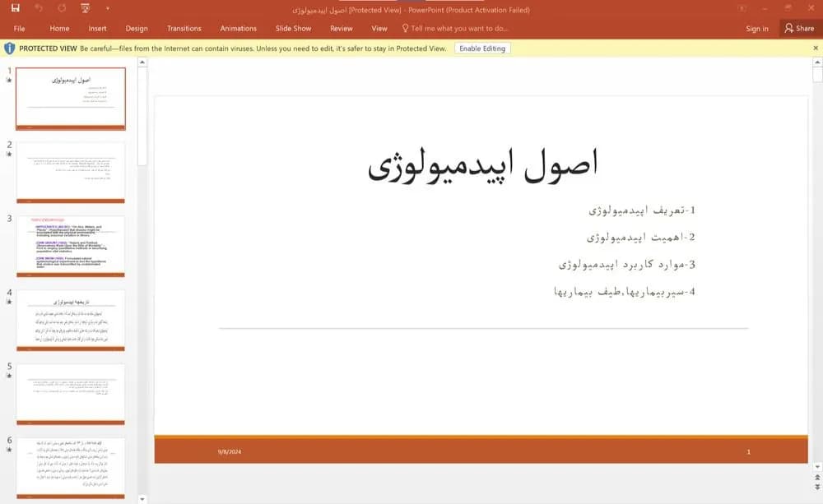
Task: Open the View tab
Action: 379,28
